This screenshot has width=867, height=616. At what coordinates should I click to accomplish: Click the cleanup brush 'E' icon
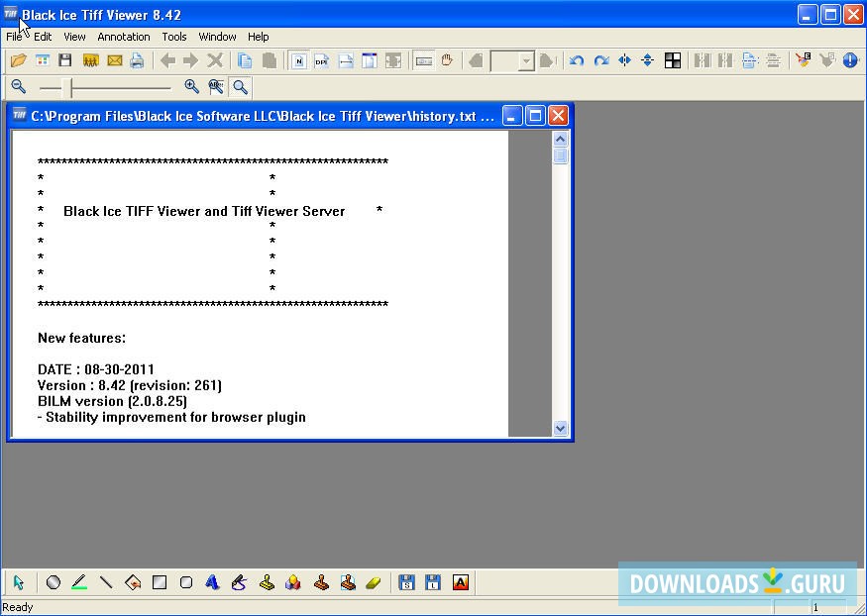(803, 60)
